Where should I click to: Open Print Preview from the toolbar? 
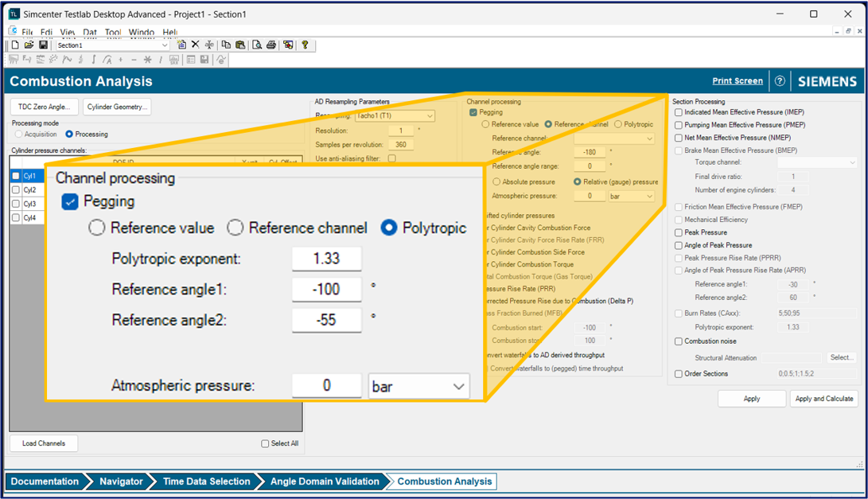[x=257, y=45]
